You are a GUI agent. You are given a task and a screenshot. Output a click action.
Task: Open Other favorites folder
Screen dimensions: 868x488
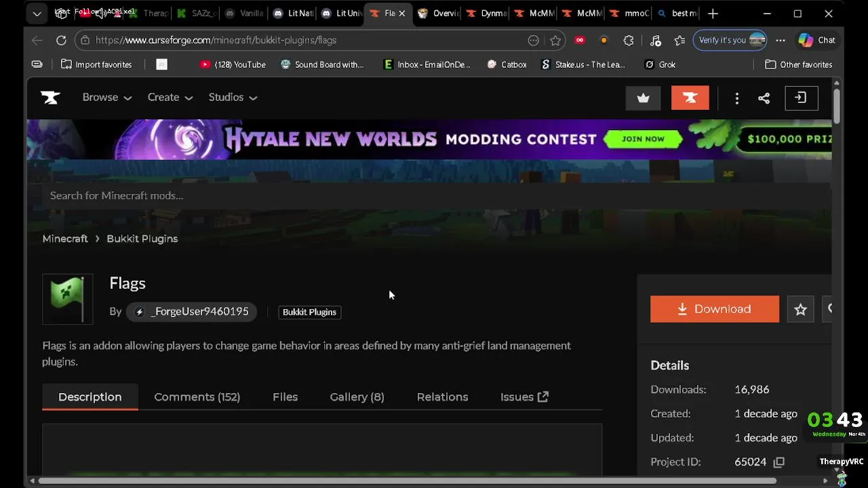[799, 64]
